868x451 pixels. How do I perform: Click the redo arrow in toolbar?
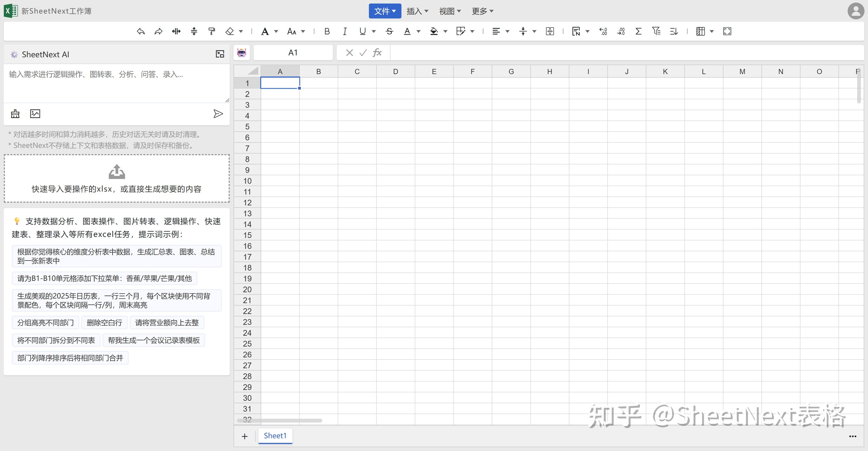coord(158,31)
